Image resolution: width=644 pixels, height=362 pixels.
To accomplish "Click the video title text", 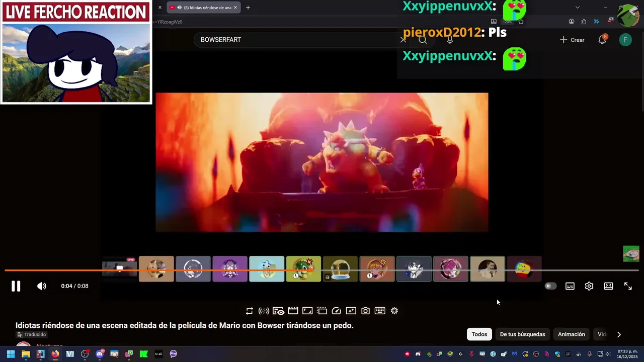I will 185,325.
